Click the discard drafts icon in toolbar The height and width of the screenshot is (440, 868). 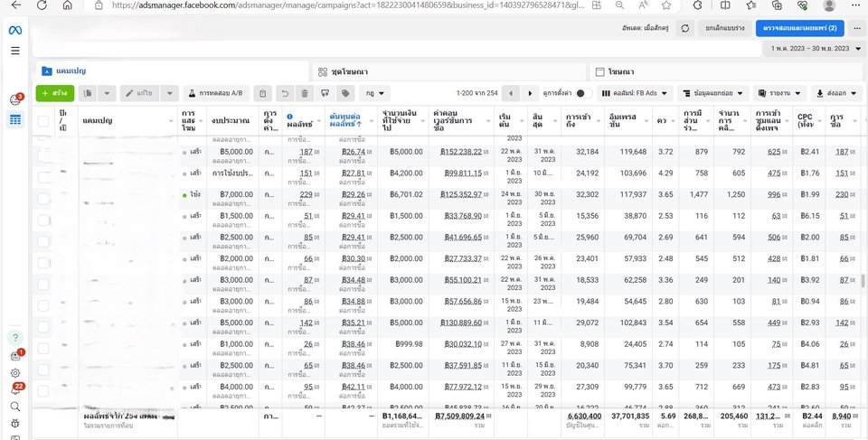pos(325,94)
